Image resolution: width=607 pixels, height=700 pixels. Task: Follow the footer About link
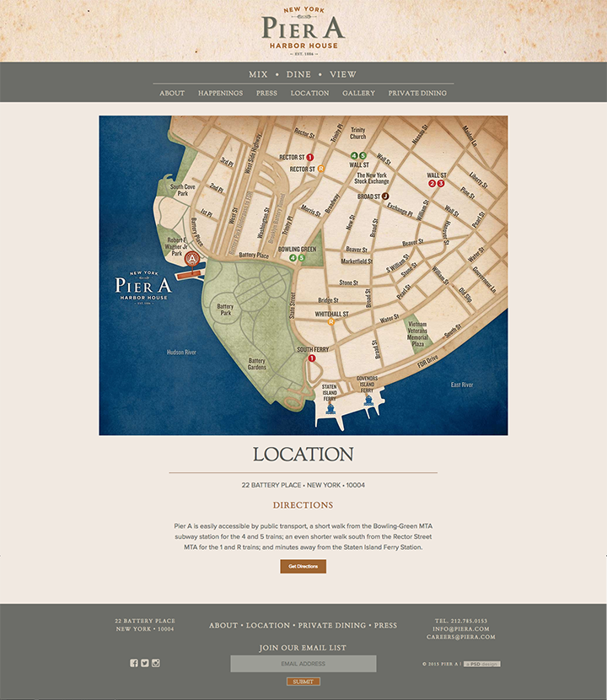click(x=223, y=626)
